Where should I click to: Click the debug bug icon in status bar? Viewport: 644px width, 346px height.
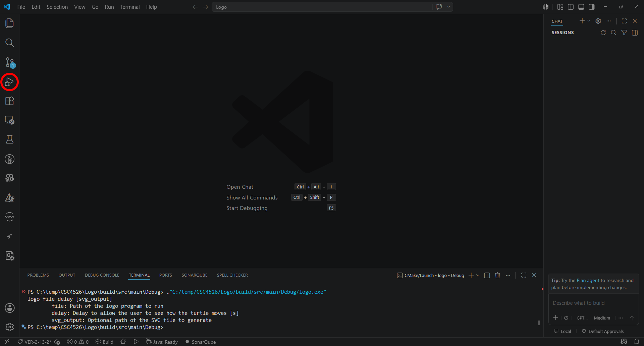(x=123, y=342)
